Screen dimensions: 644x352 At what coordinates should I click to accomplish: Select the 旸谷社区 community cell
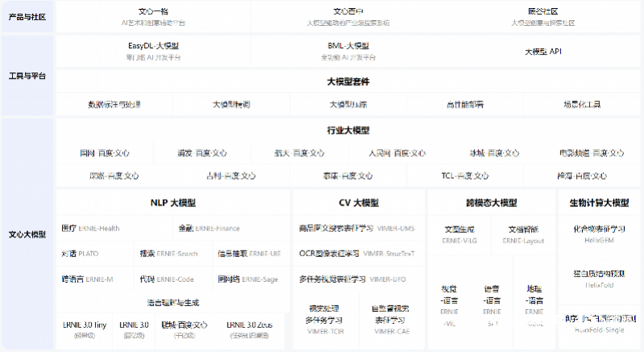[543, 17]
